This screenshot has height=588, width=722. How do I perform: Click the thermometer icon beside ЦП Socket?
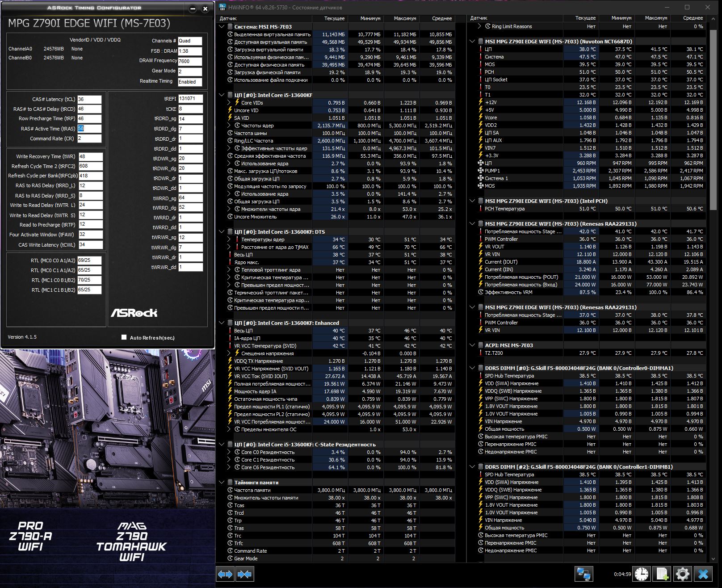click(481, 80)
